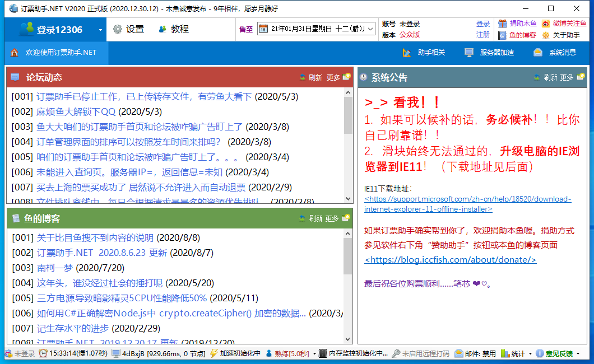This screenshot has height=364, width=594.
Task: Open the IE11 download support.microsoft.com link
Action: click(x=467, y=204)
